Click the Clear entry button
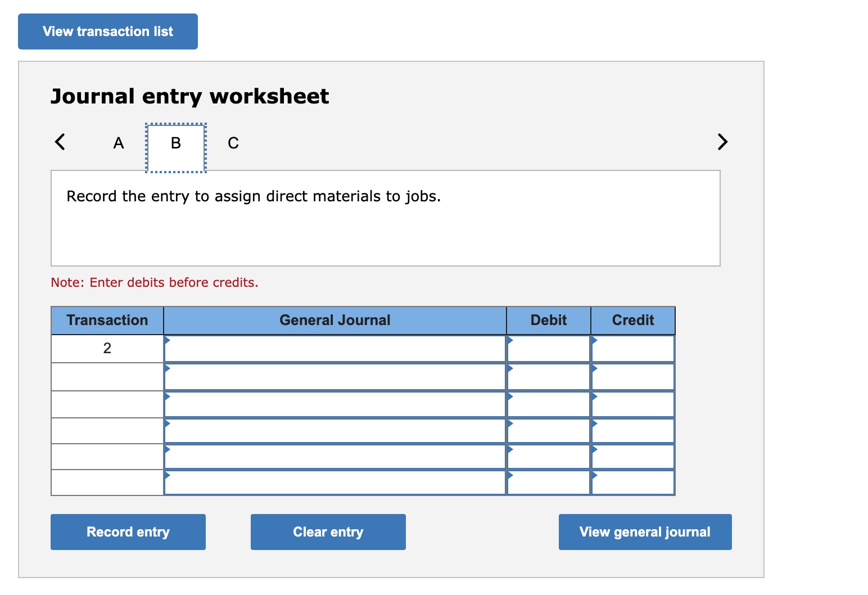Image resolution: width=868 pixels, height=595 pixels. click(x=328, y=531)
